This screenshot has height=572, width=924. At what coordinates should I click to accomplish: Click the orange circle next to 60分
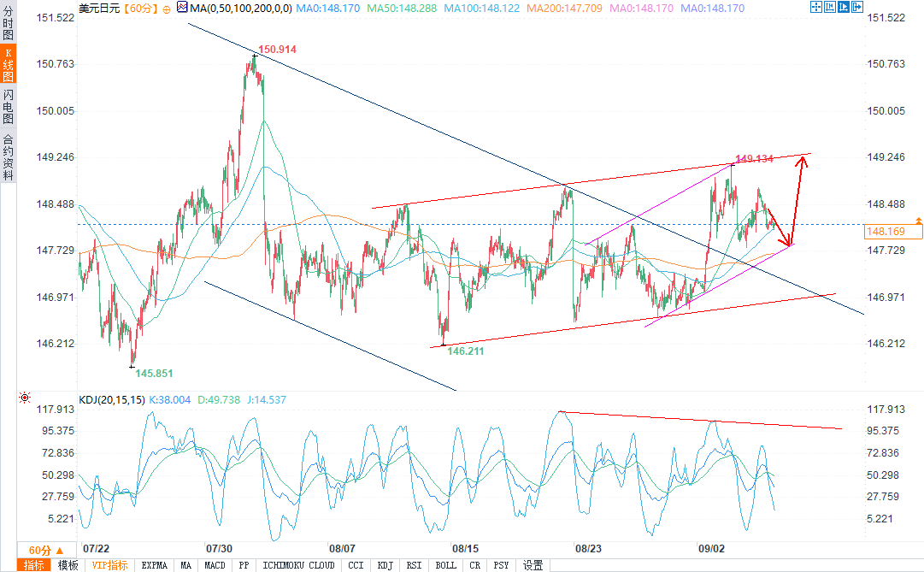167,9
